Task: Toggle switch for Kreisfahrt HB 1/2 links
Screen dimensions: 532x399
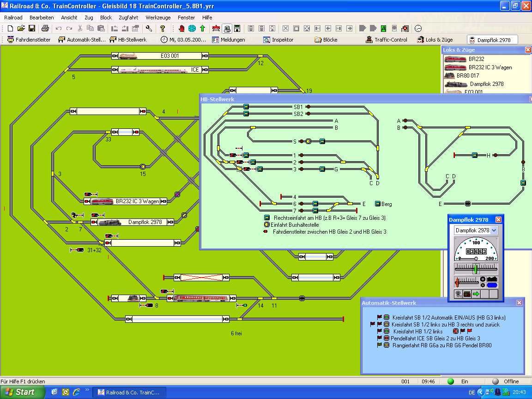Action: click(387, 332)
